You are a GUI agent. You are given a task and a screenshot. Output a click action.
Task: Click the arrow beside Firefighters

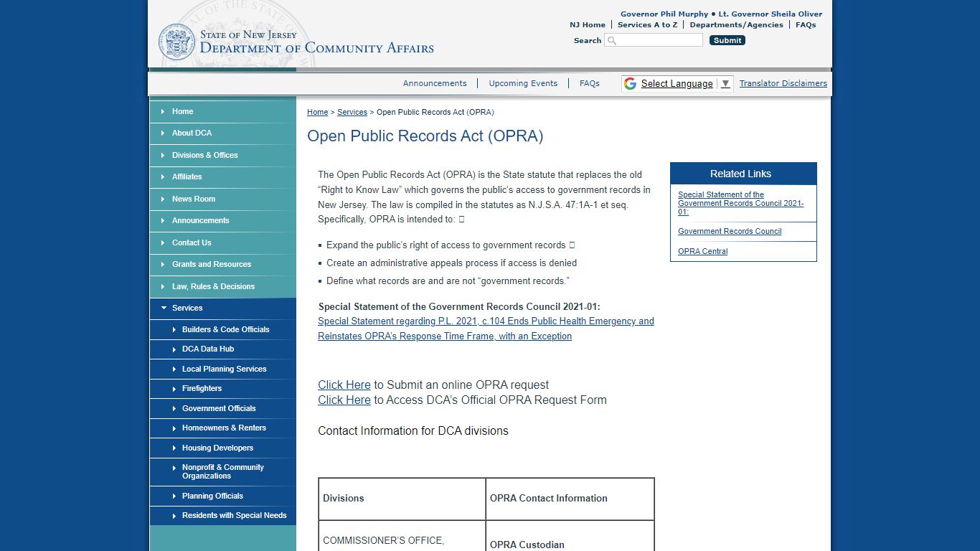tap(174, 388)
